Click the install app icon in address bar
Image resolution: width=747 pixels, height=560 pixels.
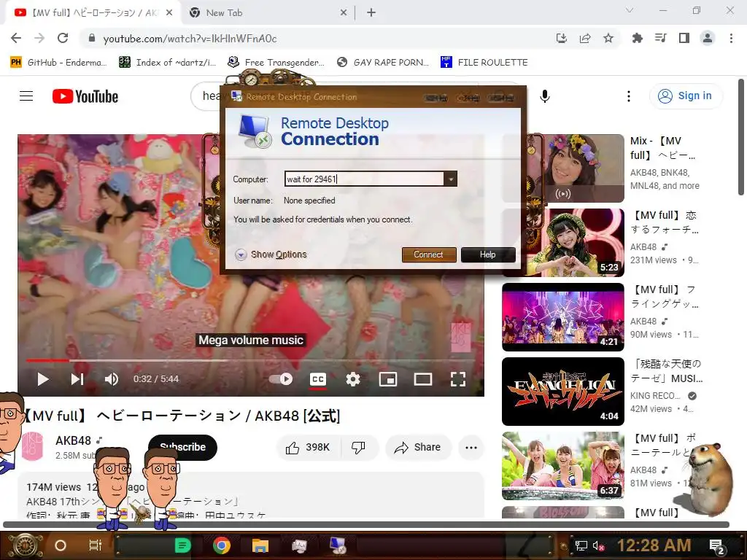click(x=562, y=38)
